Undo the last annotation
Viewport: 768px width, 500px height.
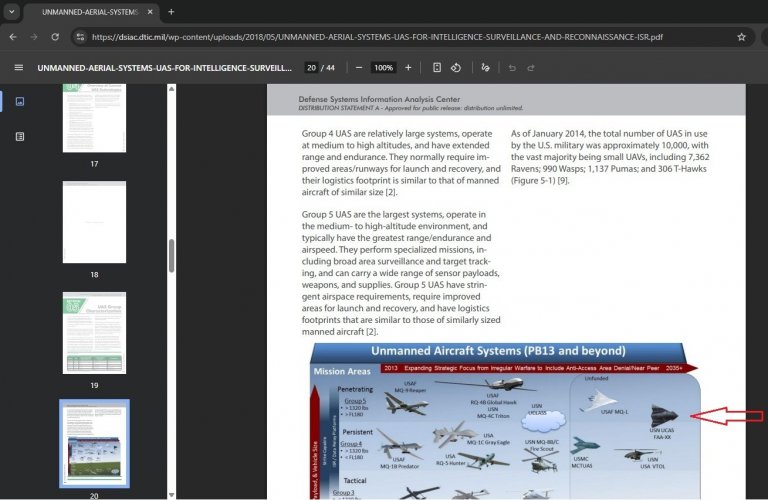click(512, 68)
